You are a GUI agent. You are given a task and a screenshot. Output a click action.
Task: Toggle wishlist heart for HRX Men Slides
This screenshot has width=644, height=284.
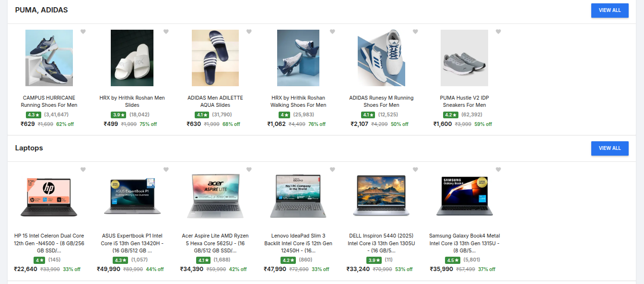166,32
